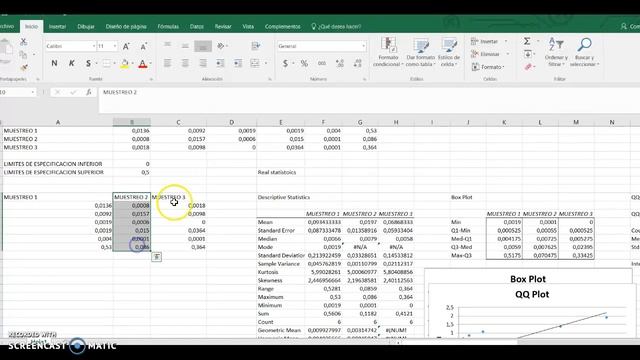Image resolution: width=640 pixels, height=360 pixels.
Task: Open the Name Box dropdown
Action: point(33,93)
